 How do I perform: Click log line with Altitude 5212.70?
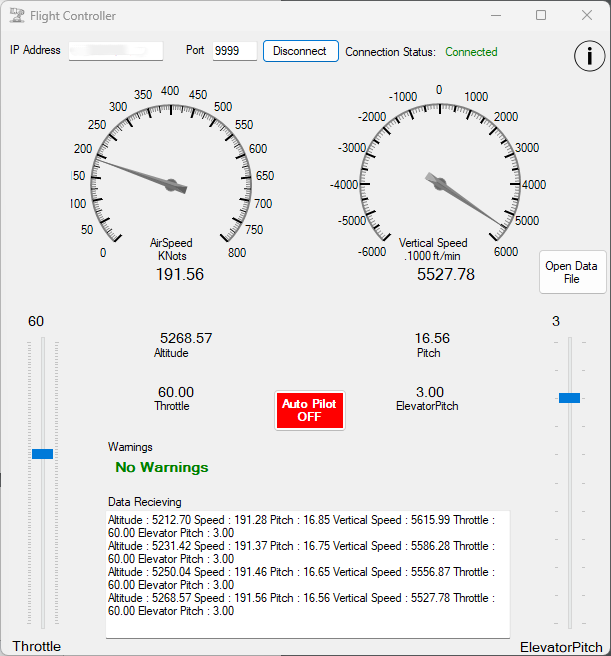[301, 526]
